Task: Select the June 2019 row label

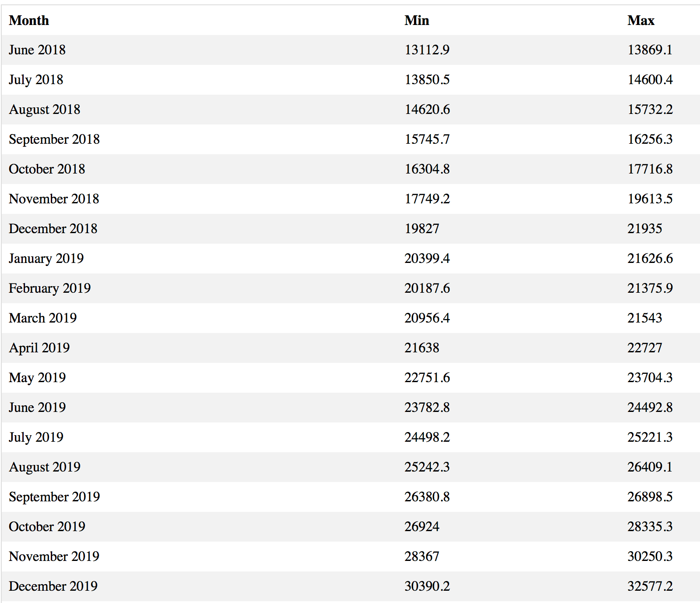Action: click(37, 408)
